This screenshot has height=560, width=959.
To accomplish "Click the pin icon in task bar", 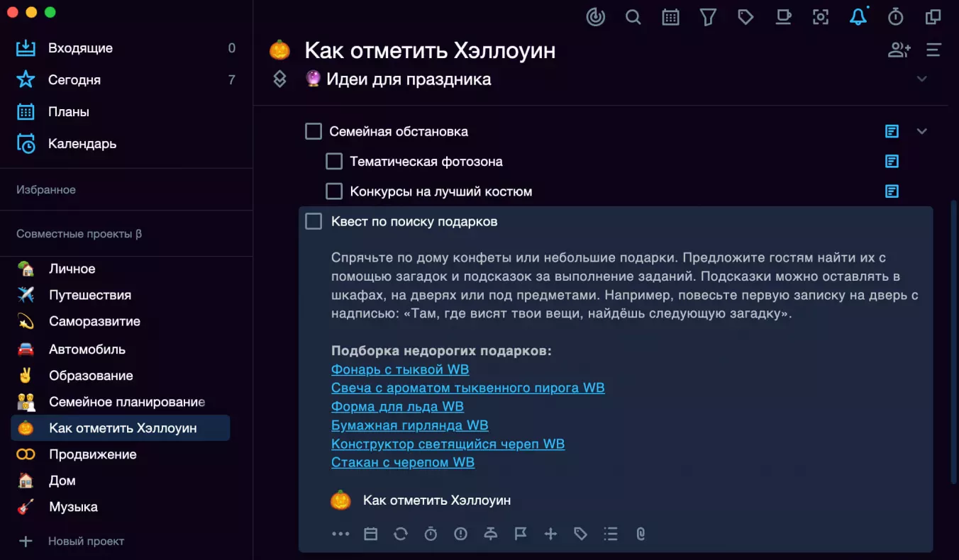I will click(491, 534).
